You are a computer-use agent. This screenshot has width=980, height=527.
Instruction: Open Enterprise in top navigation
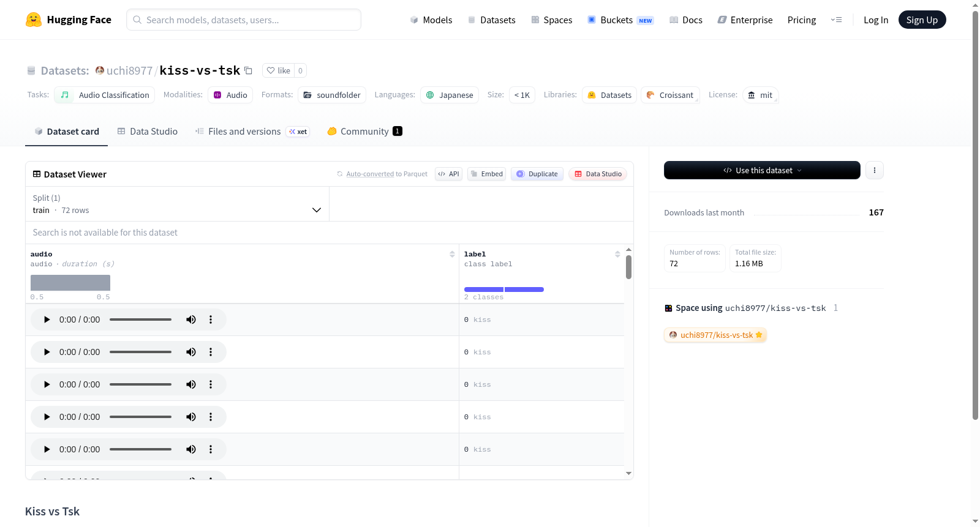[745, 20]
